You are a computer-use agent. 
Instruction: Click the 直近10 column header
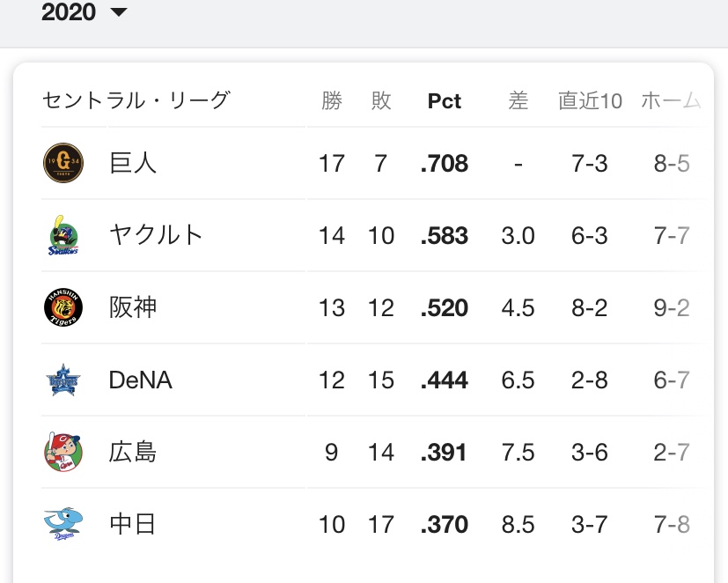point(590,100)
